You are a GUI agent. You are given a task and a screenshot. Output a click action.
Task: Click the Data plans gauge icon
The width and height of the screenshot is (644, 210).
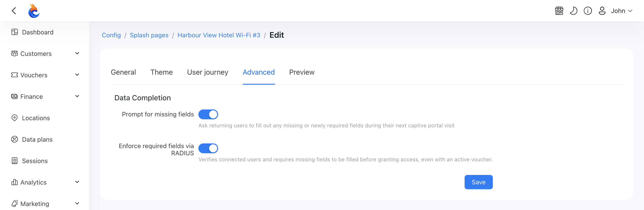[15, 139]
